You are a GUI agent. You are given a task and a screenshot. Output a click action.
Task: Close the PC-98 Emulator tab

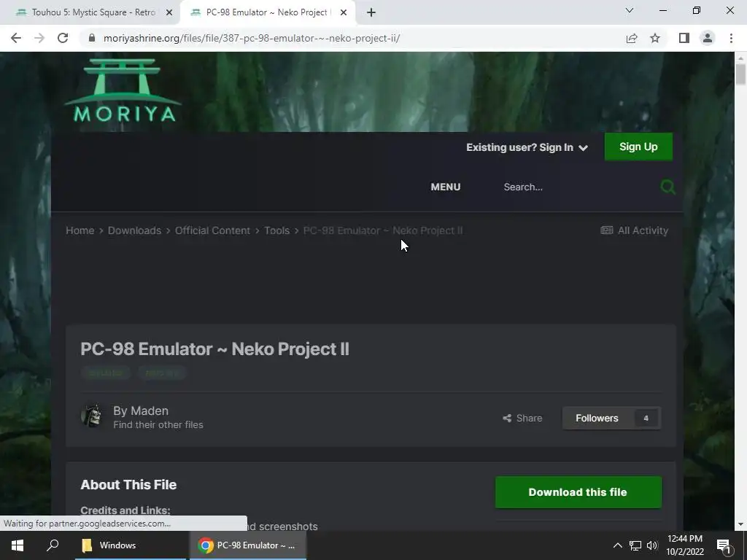pos(344,12)
